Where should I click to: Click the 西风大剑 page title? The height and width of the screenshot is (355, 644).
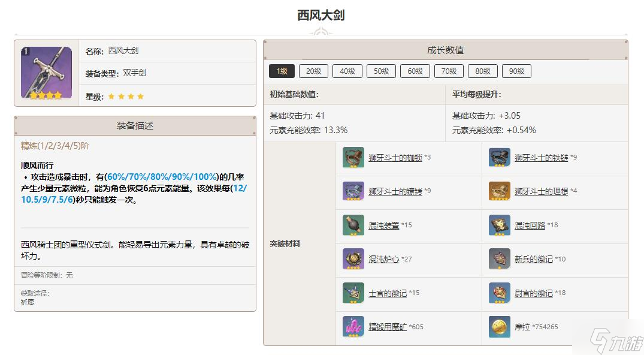(321, 15)
